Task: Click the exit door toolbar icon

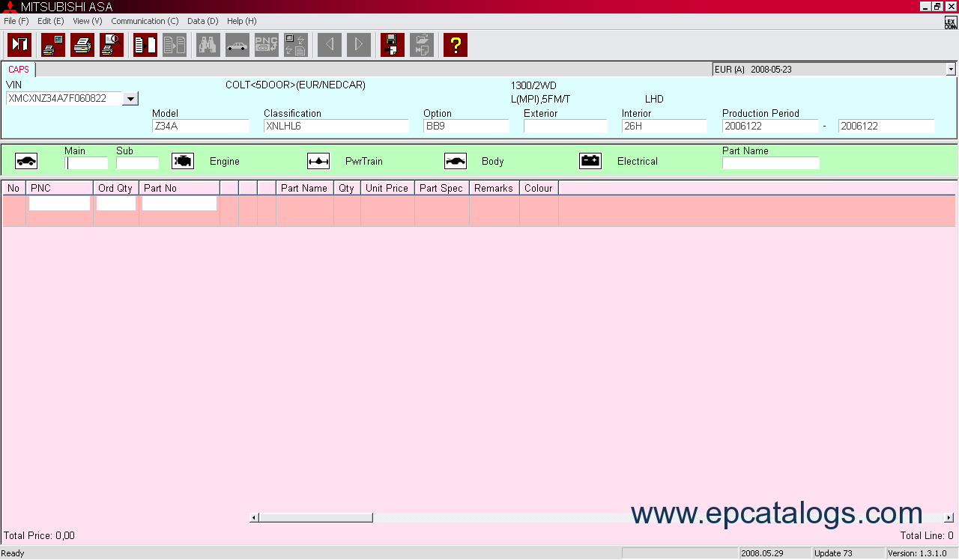Action: [19, 45]
